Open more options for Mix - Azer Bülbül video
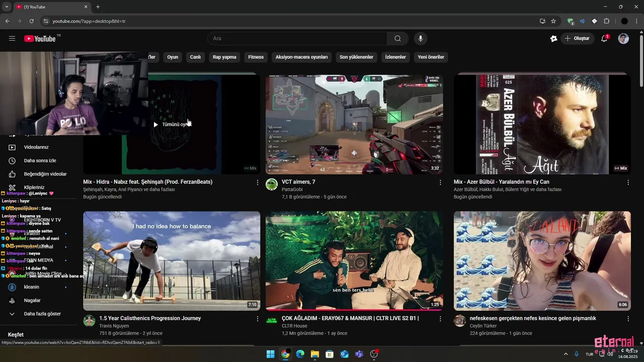Viewport: 644px width, 362px height. click(x=628, y=183)
